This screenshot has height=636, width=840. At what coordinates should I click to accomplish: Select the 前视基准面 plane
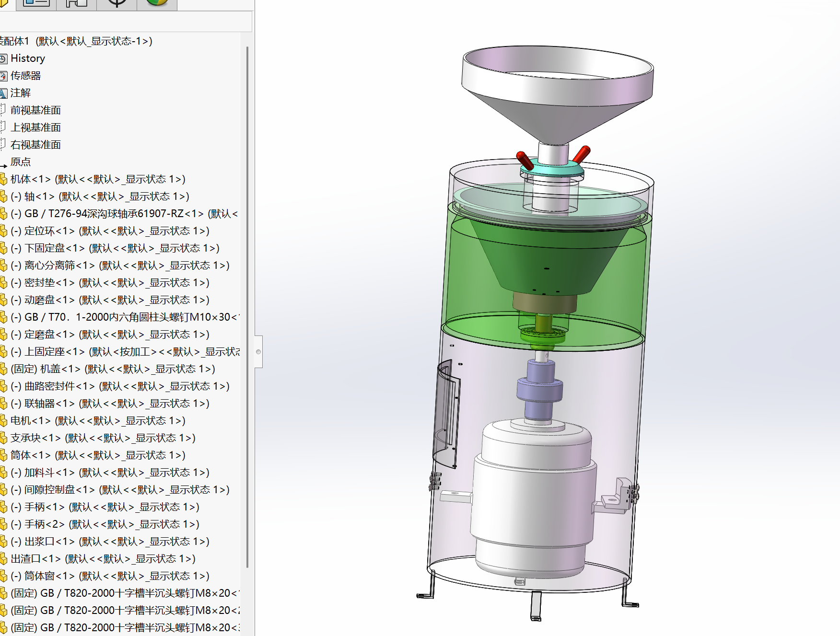35,110
